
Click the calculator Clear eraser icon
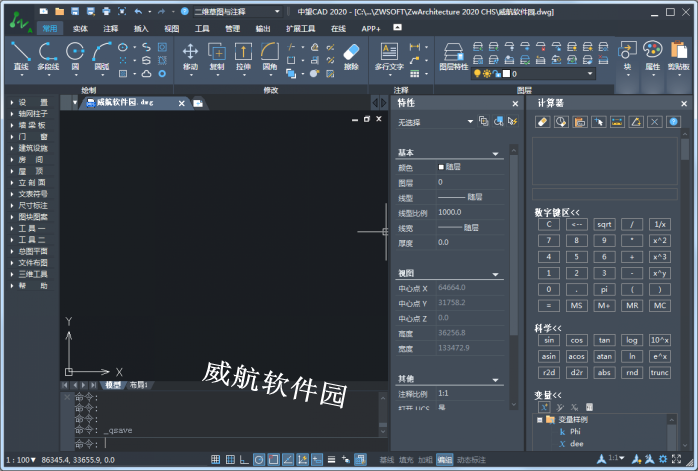pyautogui.click(x=543, y=122)
